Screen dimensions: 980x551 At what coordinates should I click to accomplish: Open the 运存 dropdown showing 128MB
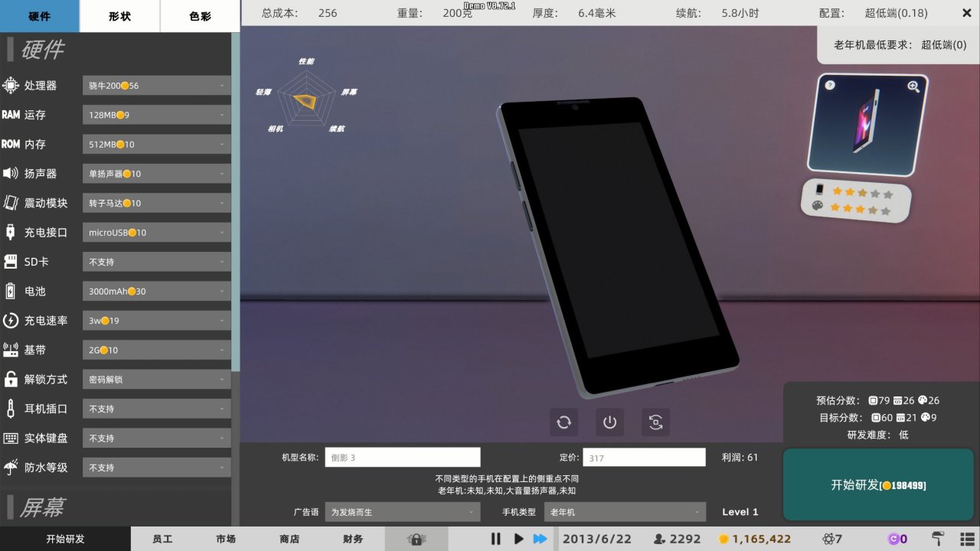pyautogui.click(x=156, y=115)
